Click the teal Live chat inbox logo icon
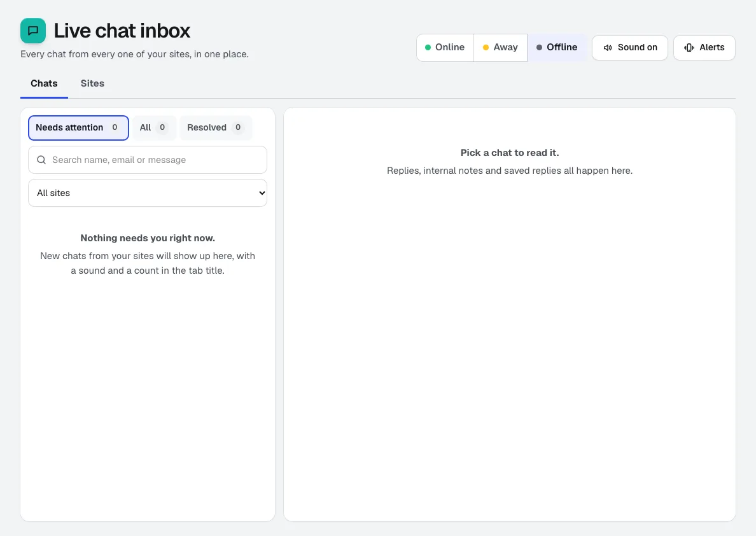The width and height of the screenshot is (756, 536). (33, 31)
